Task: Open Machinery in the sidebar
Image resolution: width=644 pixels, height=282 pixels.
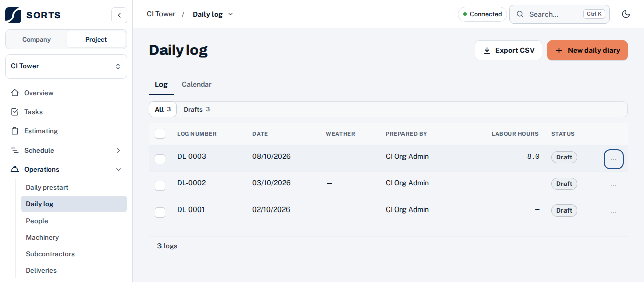Action: [73, 237]
